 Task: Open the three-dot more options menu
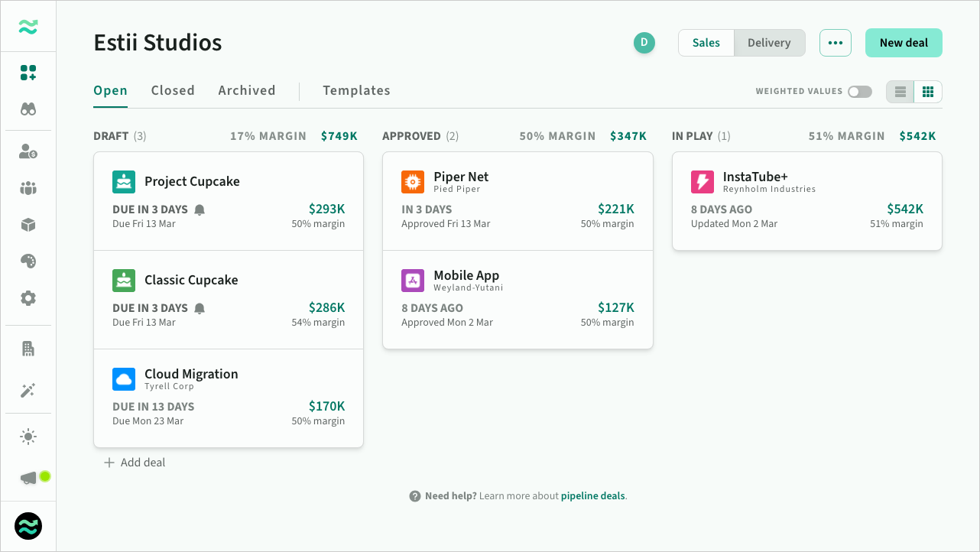835,43
